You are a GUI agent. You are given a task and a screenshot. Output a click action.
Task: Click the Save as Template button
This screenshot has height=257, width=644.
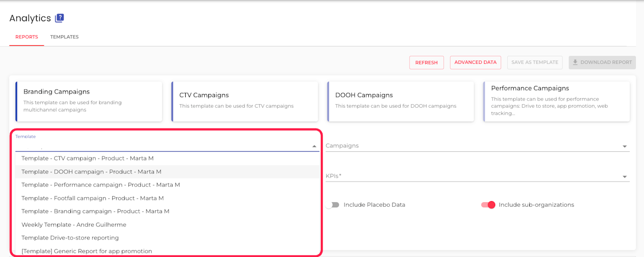pos(535,62)
